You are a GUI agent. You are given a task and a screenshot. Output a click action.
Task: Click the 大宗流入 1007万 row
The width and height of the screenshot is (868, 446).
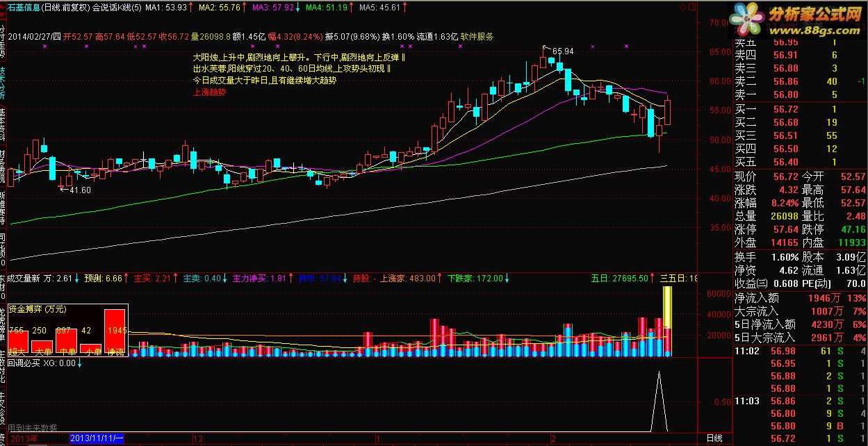tap(800, 311)
